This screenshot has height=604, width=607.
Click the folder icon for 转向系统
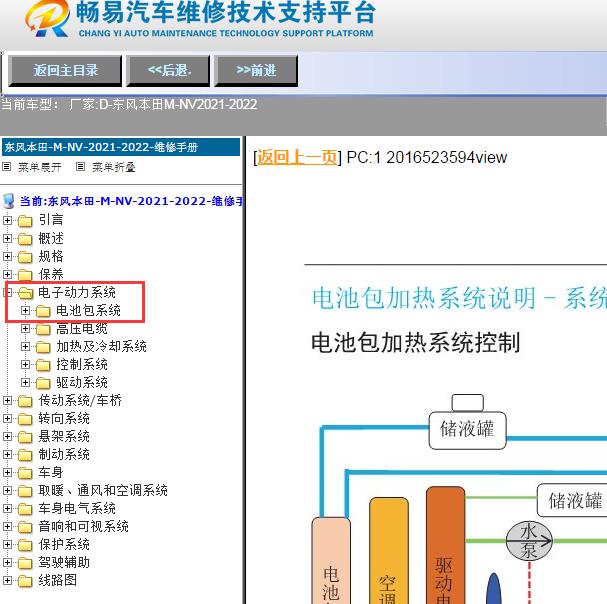point(25,419)
